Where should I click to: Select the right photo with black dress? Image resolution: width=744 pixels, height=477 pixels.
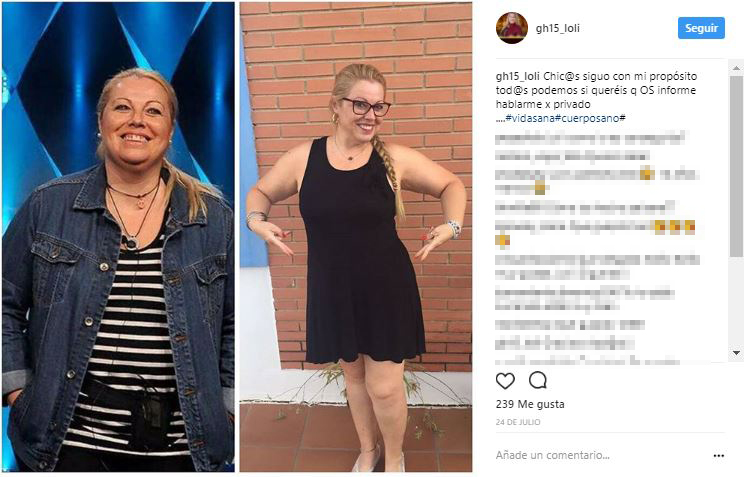click(x=355, y=237)
